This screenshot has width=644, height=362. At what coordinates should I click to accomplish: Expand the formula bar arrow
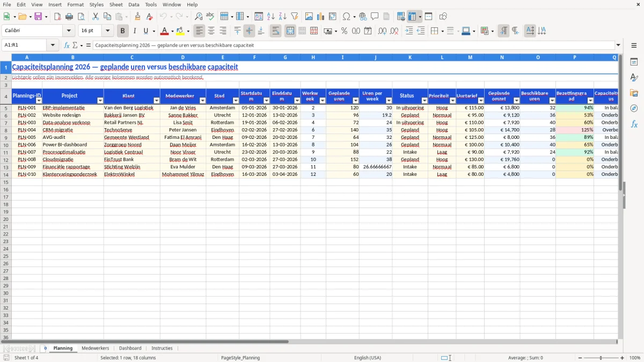[618, 46]
